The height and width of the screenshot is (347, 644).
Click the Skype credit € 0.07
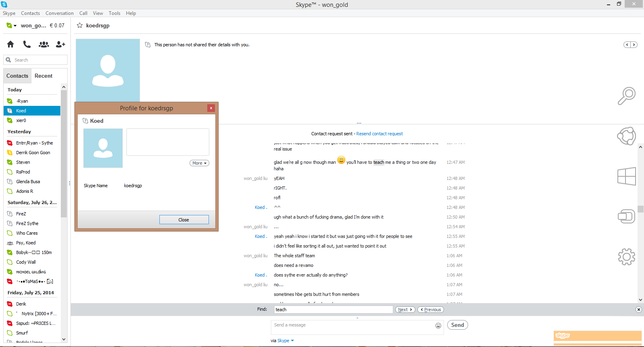pyautogui.click(x=57, y=25)
